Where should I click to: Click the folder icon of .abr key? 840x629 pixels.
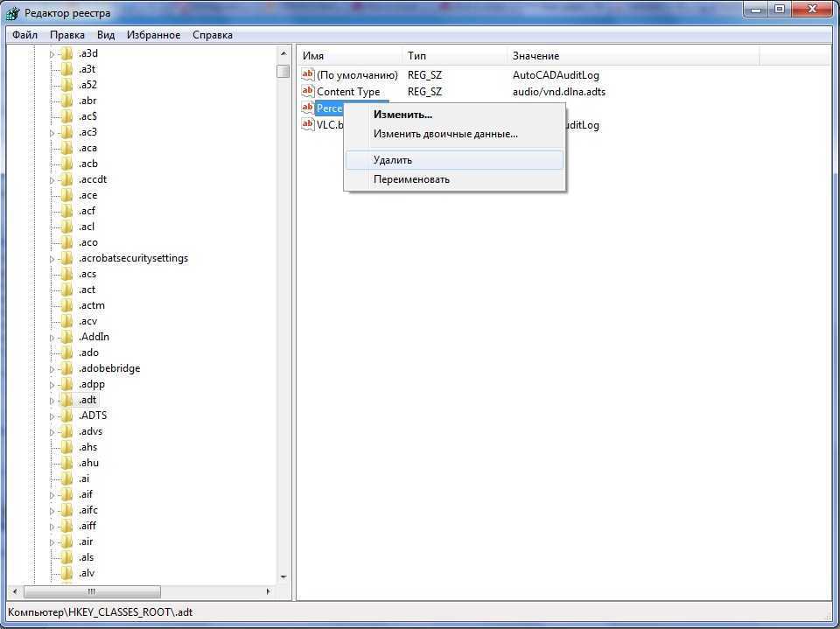67,101
